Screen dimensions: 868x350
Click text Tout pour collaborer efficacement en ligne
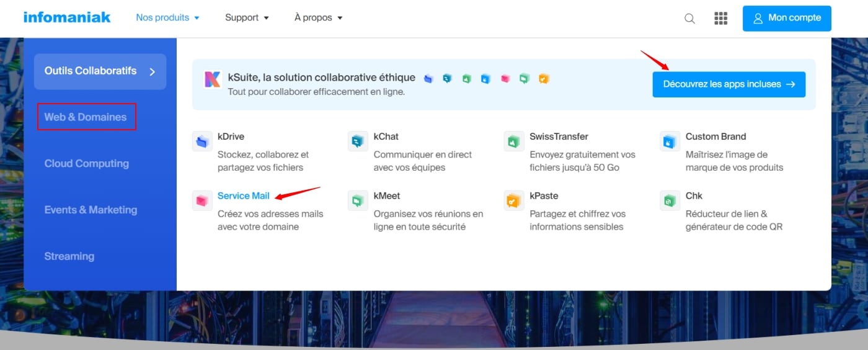(x=316, y=92)
